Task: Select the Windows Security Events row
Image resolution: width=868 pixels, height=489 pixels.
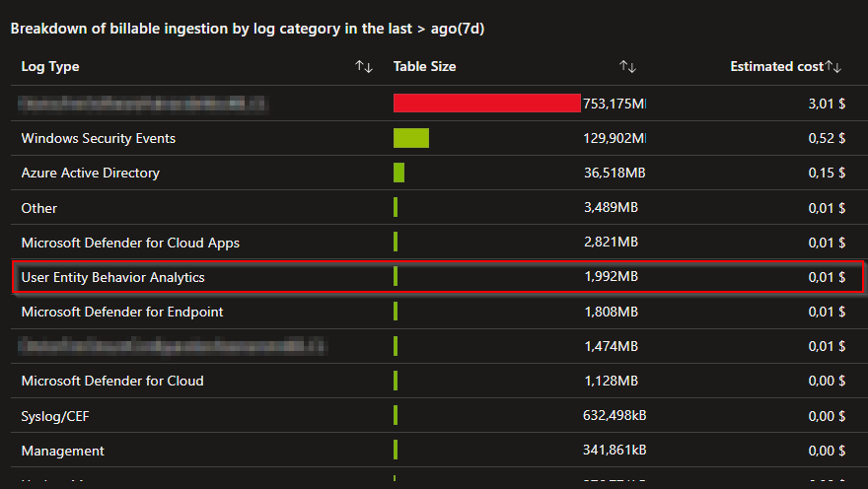Action: coord(439,138)
